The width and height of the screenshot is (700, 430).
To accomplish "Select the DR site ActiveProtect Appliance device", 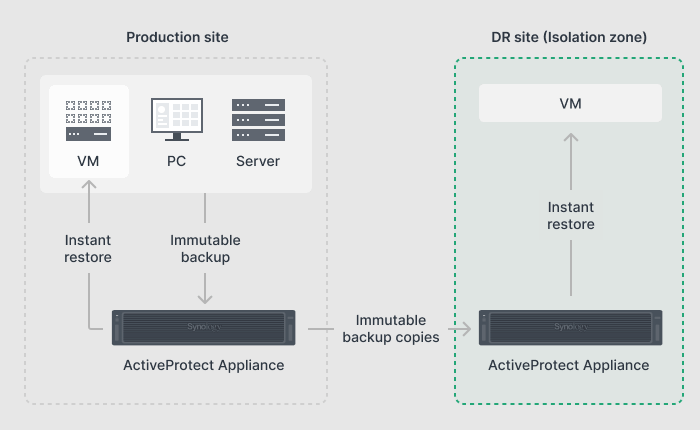I will [571, 327].
